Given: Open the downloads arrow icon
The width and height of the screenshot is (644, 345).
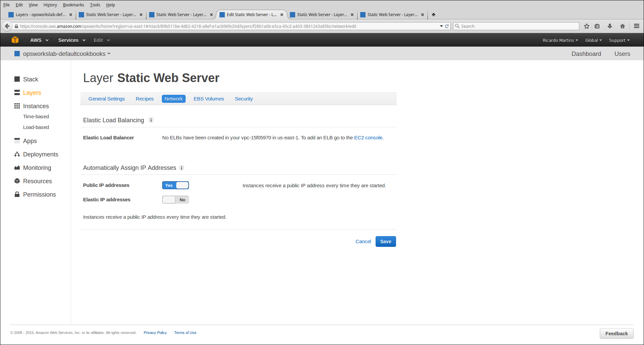Looking at the screenshot, I should pos(610,26).
